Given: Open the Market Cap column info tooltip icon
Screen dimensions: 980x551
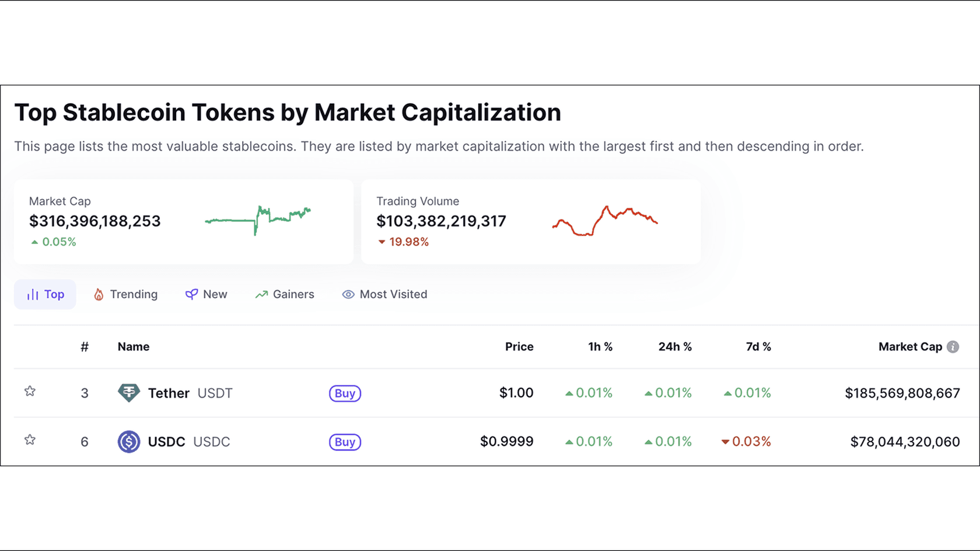Looking at the screenshot, I should 953,347.
